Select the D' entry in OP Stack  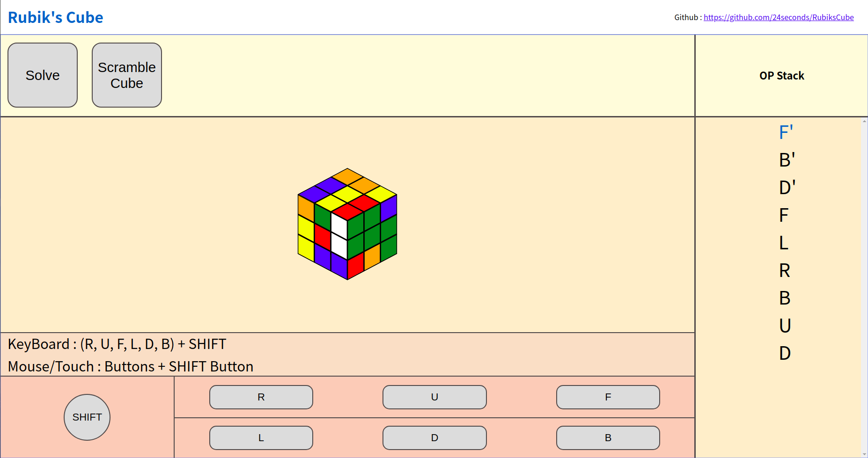pos(787,188)
